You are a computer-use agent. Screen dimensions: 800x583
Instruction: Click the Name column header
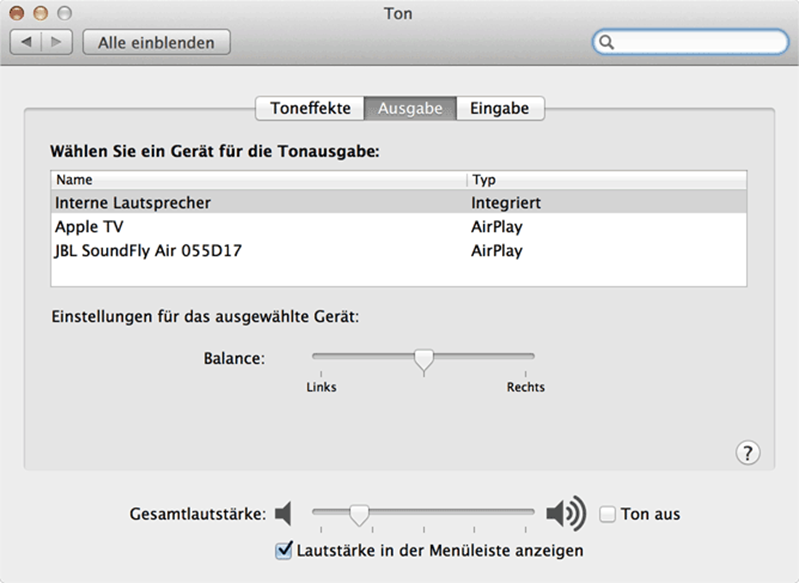coord(258,180)
